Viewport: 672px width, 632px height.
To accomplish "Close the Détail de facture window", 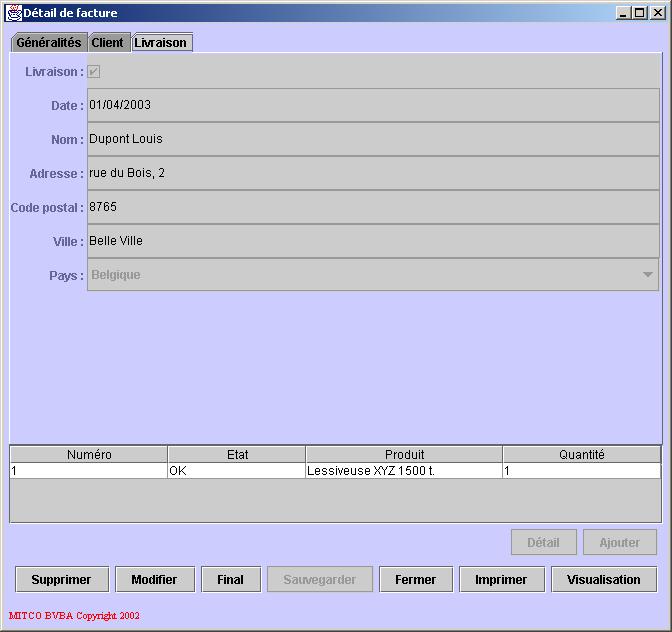I will 658,13.
